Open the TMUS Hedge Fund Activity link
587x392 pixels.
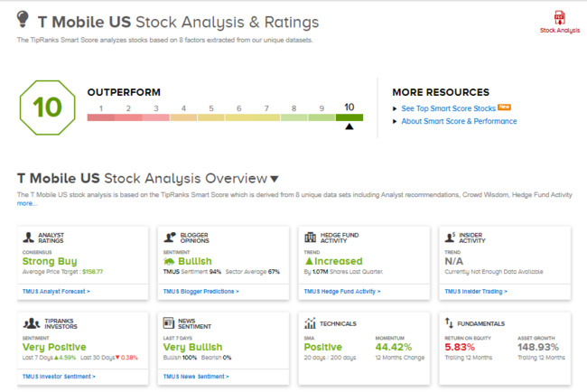[342, 292]
